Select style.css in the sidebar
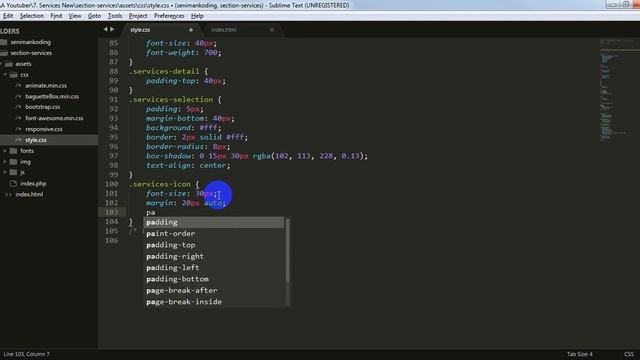The image size is (640, 360). 36,140
